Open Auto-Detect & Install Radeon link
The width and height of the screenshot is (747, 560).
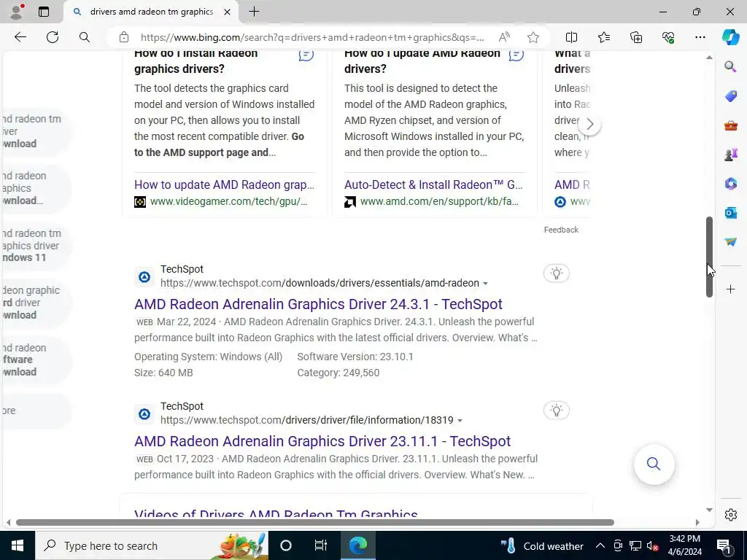point(433,184)
